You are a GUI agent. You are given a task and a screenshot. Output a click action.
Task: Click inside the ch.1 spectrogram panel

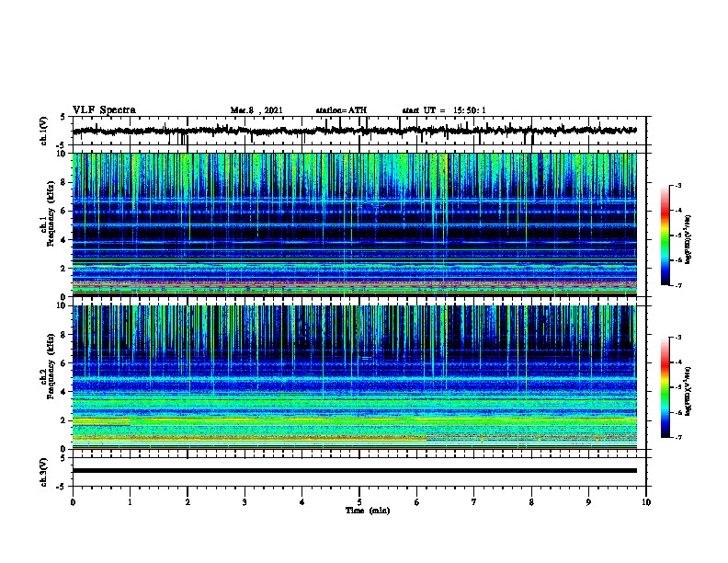click(355, 224)
